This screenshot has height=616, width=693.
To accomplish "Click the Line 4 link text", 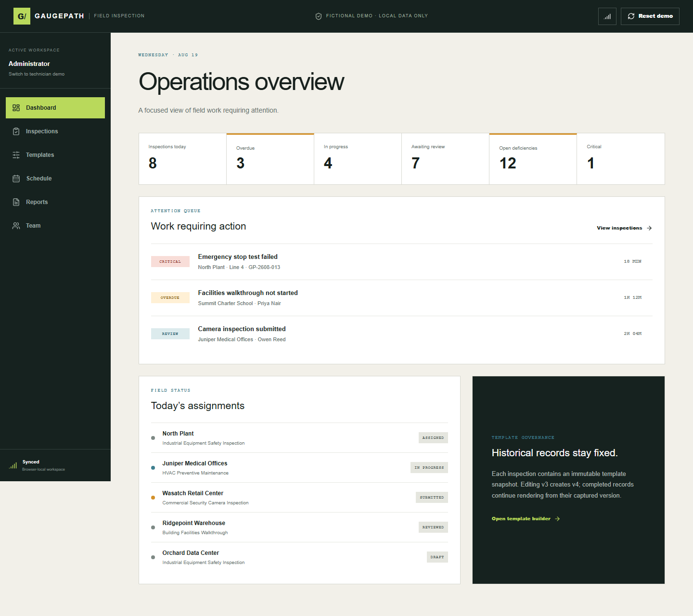I will tap(236, 268).
